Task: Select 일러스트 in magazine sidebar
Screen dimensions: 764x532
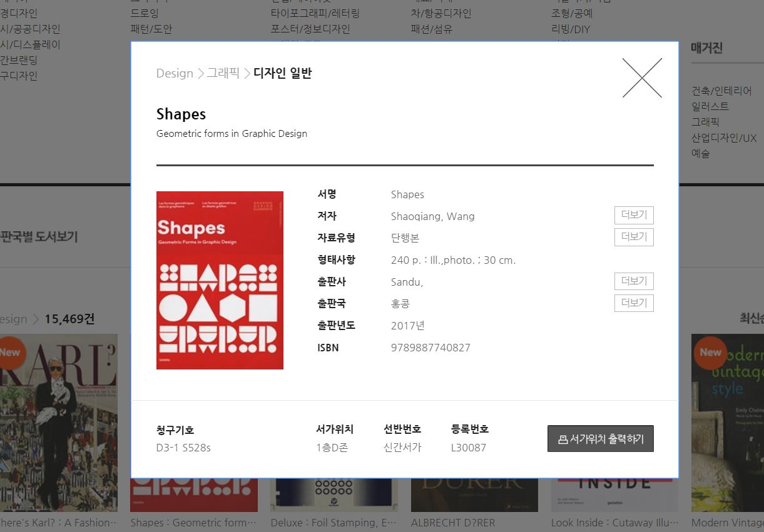Action: pyautogui.click(x=710, y=106)
